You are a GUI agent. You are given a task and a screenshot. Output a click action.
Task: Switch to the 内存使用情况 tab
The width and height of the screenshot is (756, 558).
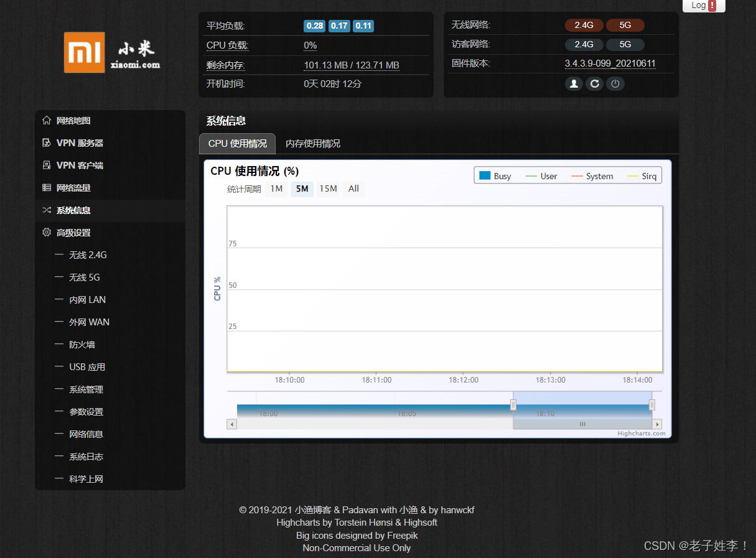click(313, 144)
